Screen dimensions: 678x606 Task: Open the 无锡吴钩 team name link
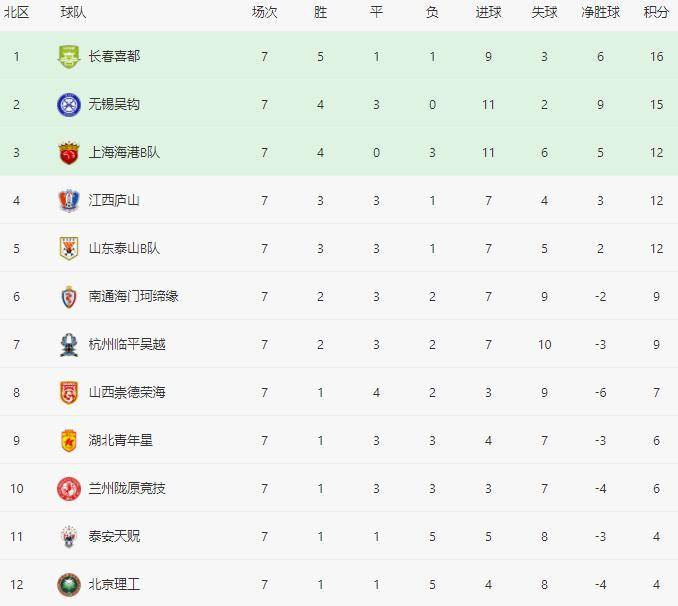(x=114, y=104)
